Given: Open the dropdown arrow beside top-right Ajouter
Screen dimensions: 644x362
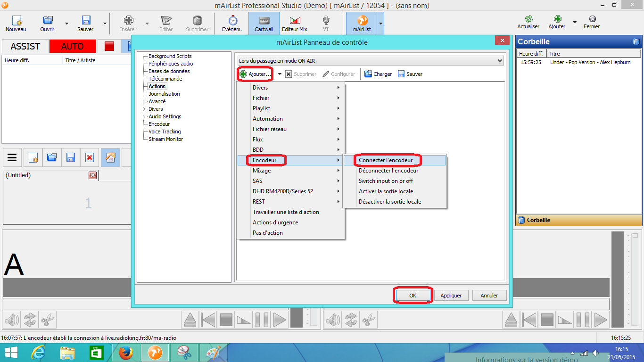Looking at the screenshot, I should [x=575, y=22].
